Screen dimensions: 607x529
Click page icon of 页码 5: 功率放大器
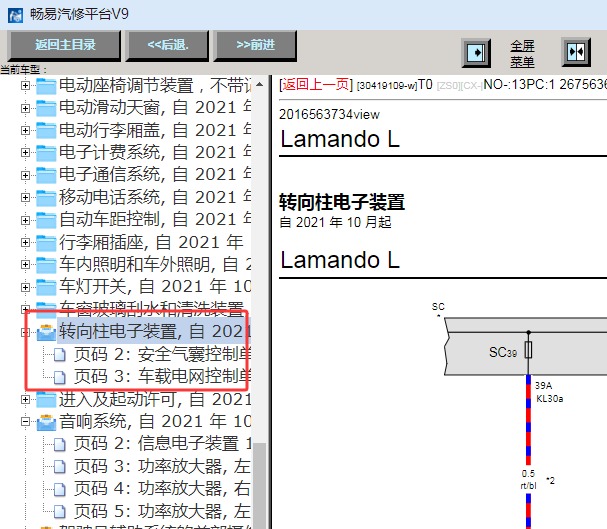click(x=60, y=512)
